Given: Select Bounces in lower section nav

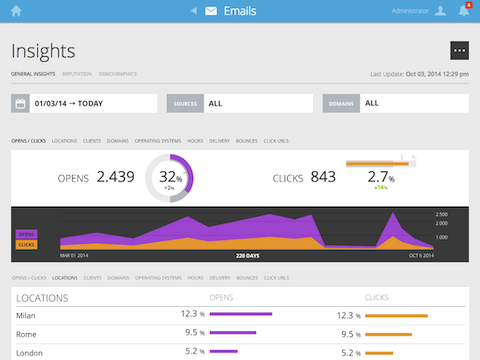Looking at the screenshot, I should coord(247,278).
